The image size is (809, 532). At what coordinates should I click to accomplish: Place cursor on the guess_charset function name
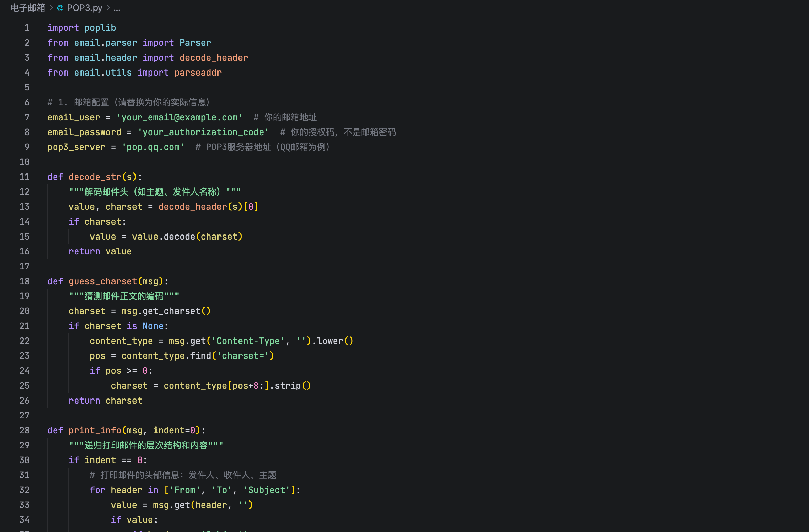pyautogui.click(x=103, y=281)
